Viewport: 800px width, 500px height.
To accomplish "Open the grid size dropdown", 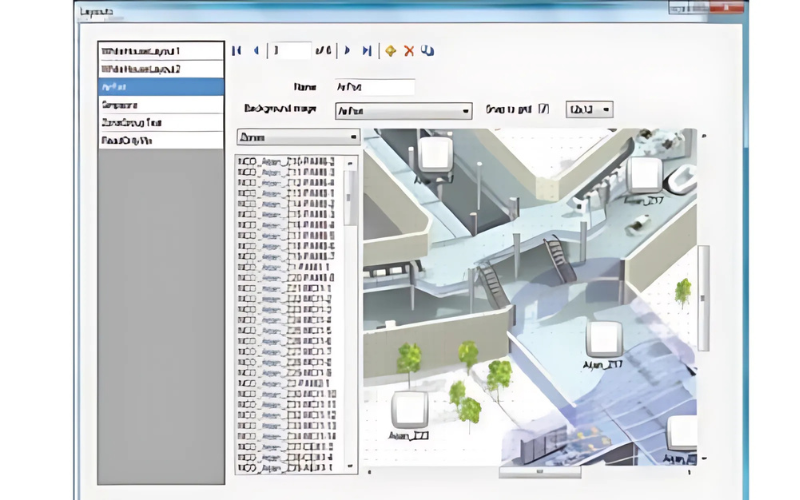I will tap(589, 110).
